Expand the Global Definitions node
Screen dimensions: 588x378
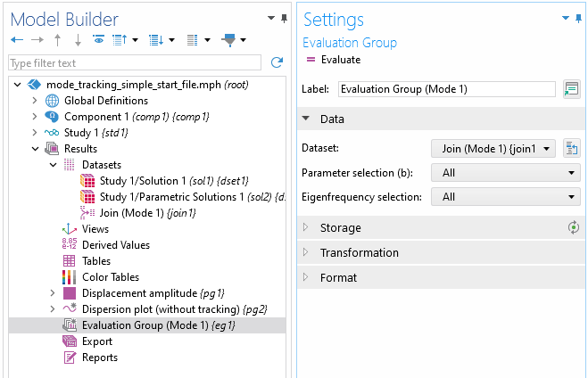(35, 101)
